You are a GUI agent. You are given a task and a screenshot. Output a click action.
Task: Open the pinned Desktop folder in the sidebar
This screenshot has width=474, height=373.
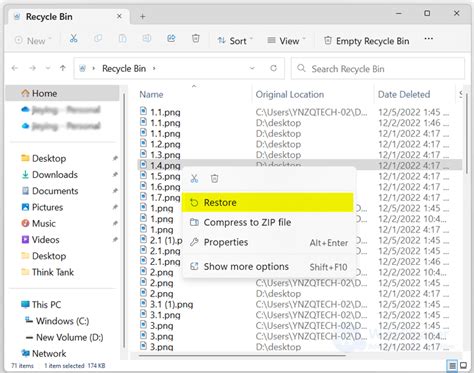click(x=49, y=158)
